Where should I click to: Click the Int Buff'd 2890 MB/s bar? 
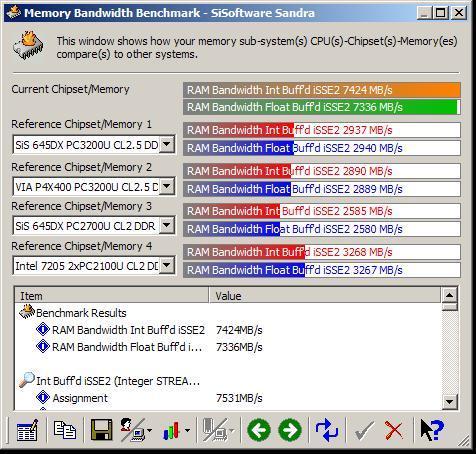tap(322, 171)
